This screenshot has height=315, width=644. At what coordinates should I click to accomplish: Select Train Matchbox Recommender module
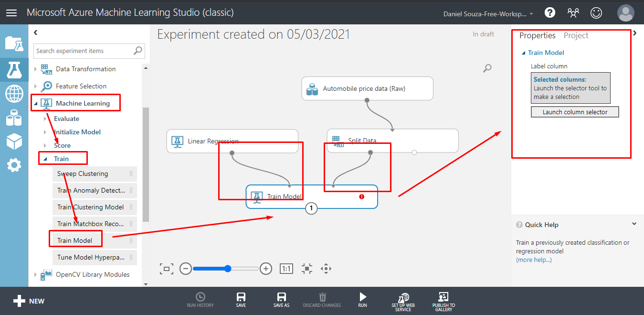95,224
